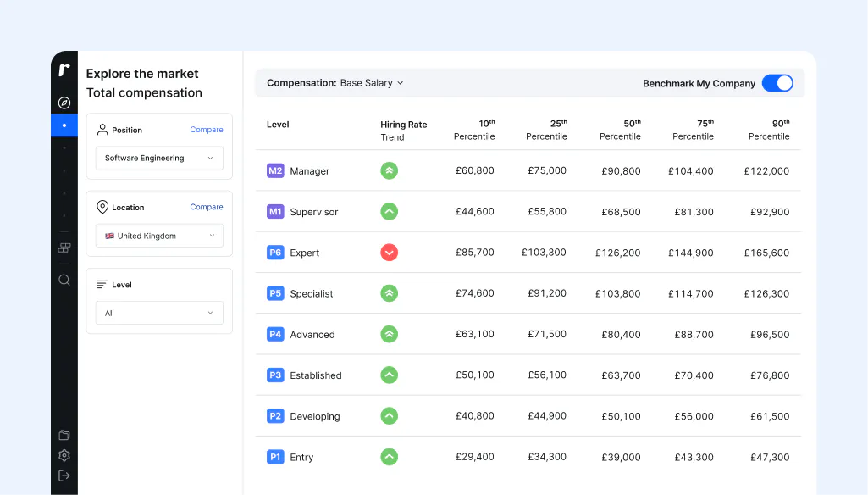This screenshot has height=495, width=868.
Task: Click the P2 level badge
Action: [x=275, y=416]
